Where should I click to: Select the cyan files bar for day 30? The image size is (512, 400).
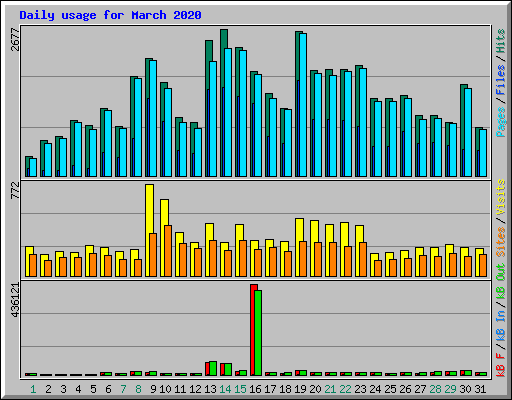point(468,132)
